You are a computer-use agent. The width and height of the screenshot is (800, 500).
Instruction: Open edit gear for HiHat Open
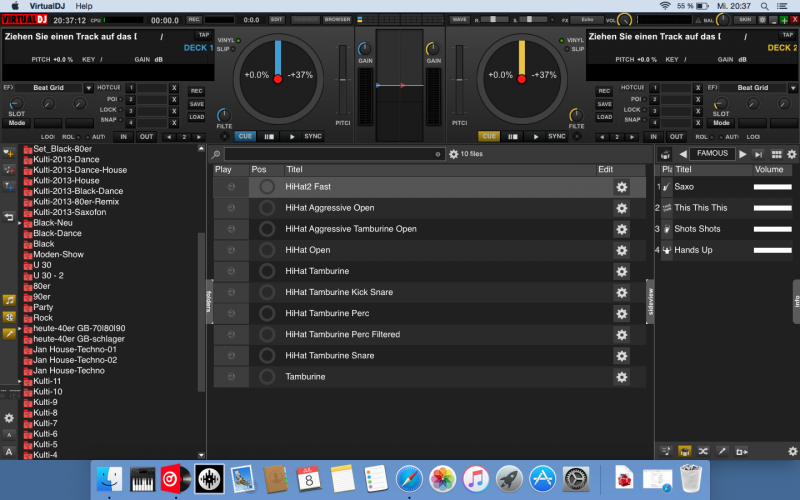pos(621,250)
